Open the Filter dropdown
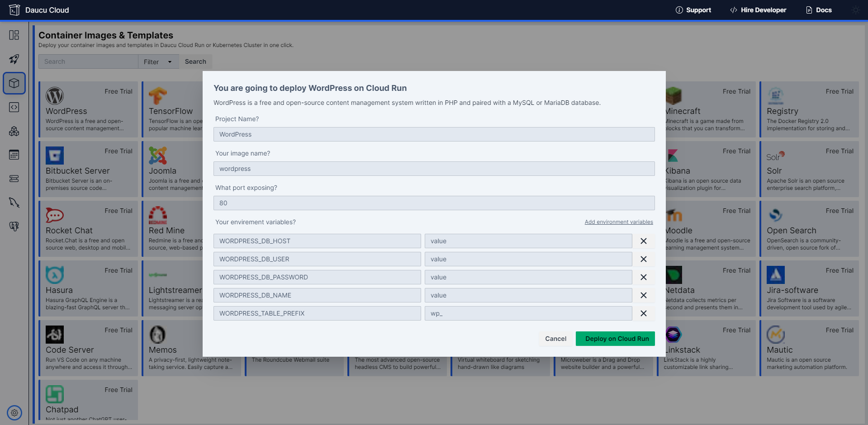 (158, 62)
